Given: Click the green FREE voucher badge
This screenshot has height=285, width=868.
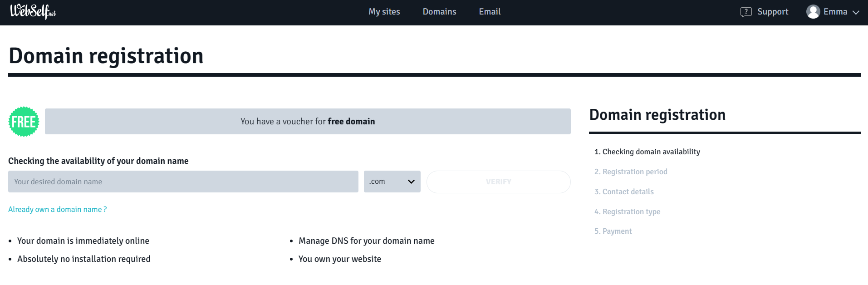Looking at the screenshot, I should (24, 122).
